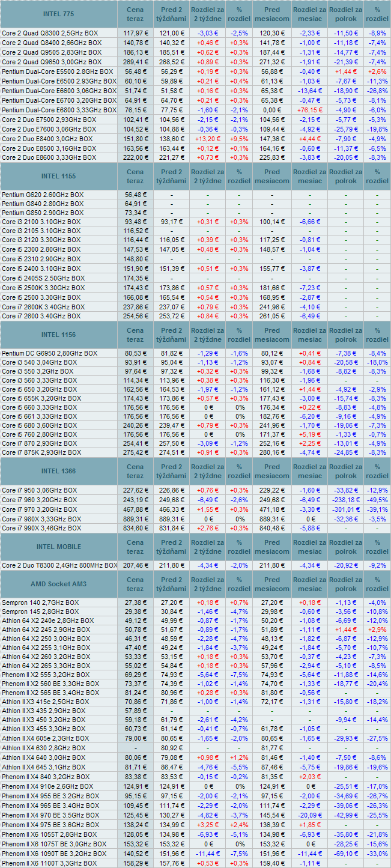Select Core i7 990X 3,46GHz BOX
This screenshot has height=868, width=391.
click(x=41, y=528)
